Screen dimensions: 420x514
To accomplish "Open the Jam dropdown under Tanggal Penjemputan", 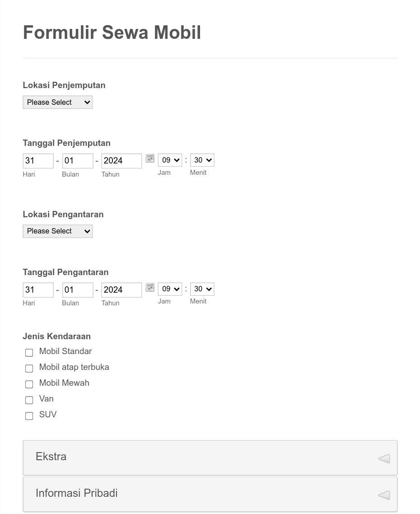I will pyautogui.click(x=169, y=160).
